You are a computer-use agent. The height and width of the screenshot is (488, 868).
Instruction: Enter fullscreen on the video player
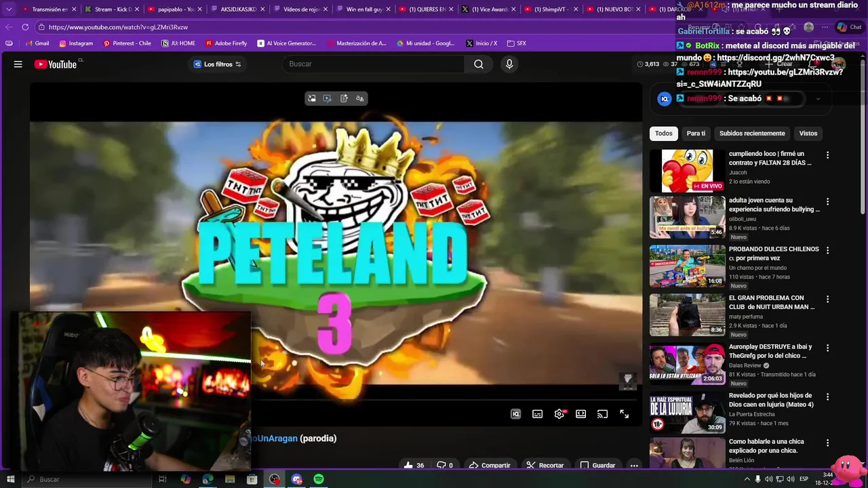pyautogui.click(x=624, y=414)
